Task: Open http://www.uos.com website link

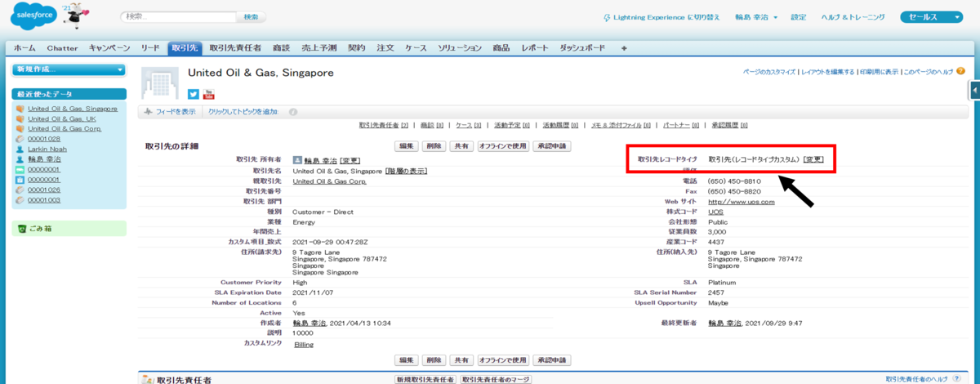Action: click(x=741, y=201)
